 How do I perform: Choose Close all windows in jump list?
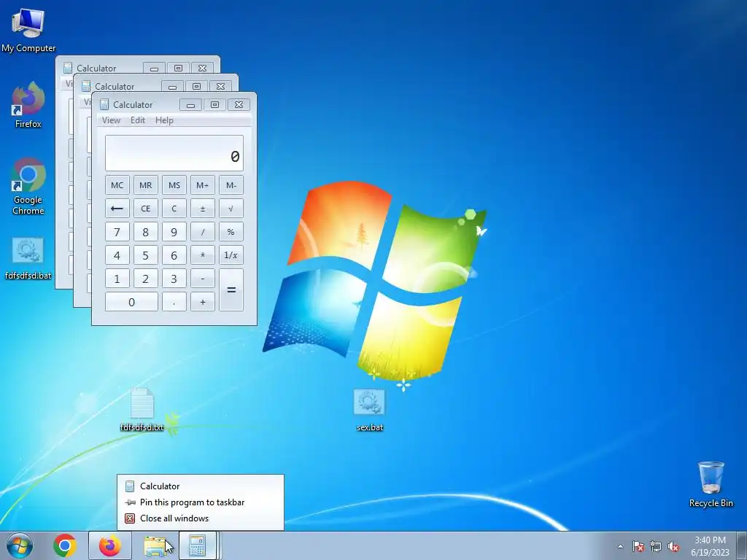(x=201, y=518)
